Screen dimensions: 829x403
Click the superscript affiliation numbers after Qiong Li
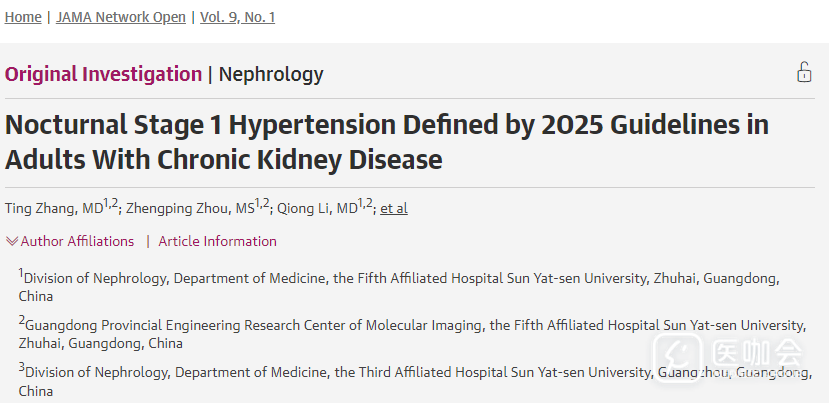click(364, 204)
